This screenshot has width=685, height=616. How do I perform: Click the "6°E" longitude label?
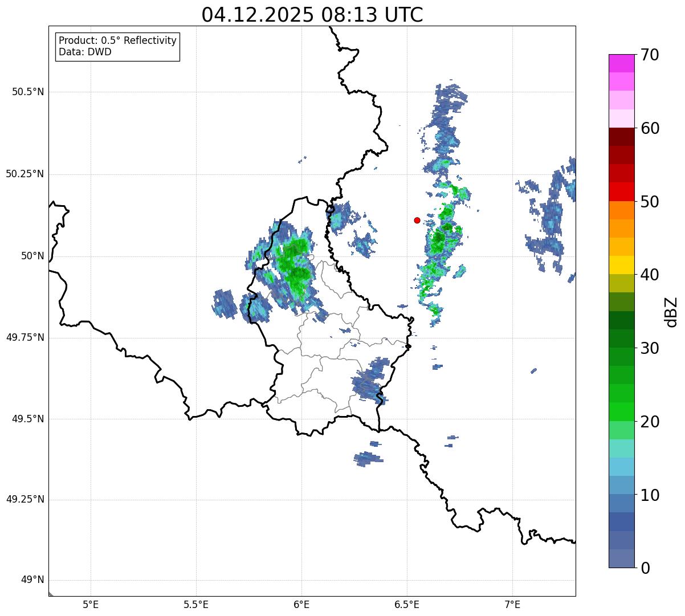coord(301,605)
